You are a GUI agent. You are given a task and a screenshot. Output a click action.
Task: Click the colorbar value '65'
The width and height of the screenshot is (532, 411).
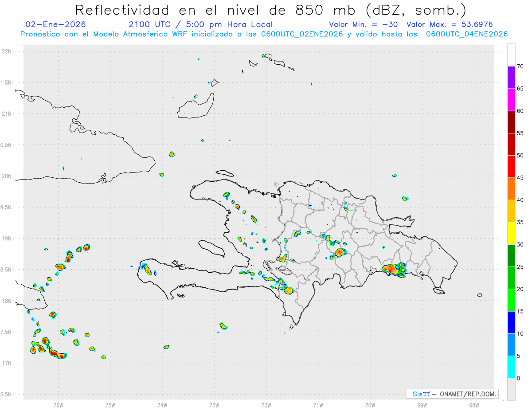520,89
